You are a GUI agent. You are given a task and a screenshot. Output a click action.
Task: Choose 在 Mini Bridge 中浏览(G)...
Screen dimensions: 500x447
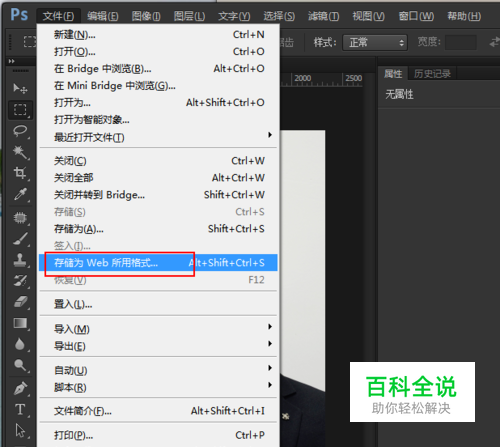(158, 86)
